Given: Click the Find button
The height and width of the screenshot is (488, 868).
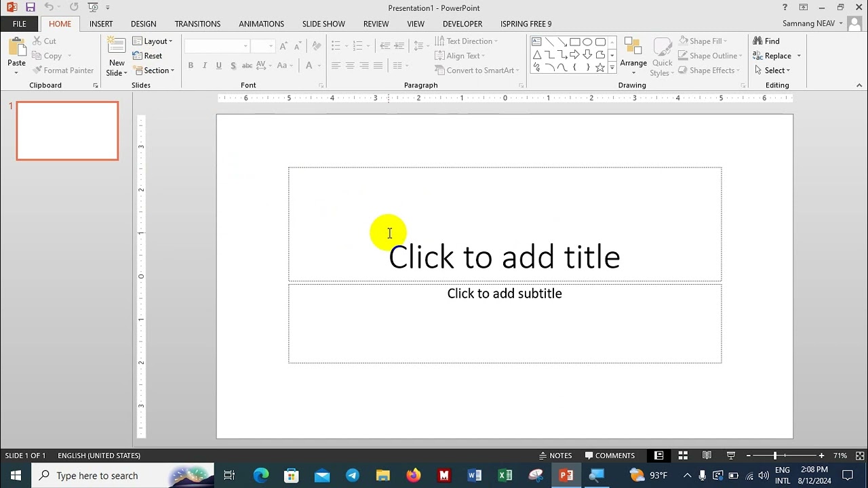Looking at the screenshot, I should pyautogui.click(x=766, y=41).
